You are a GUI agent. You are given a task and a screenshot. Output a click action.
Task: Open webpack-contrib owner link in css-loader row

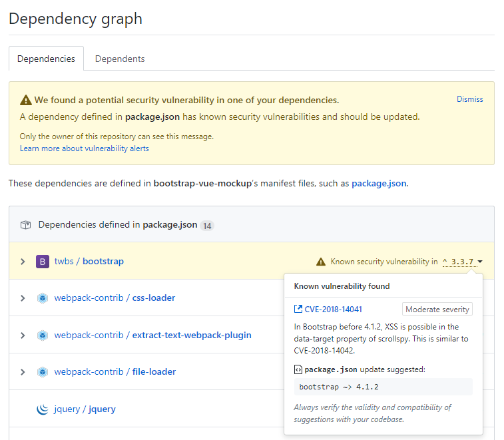89,298
